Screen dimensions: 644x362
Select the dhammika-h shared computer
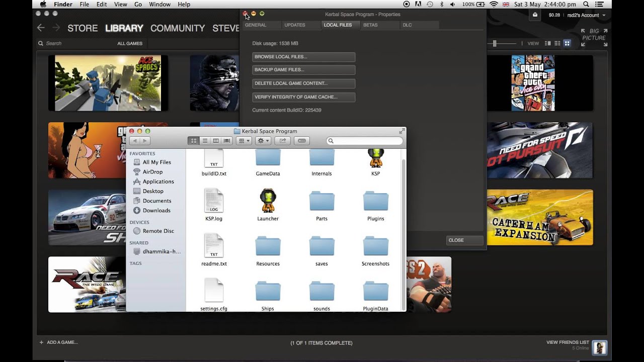tap(156, 251)
